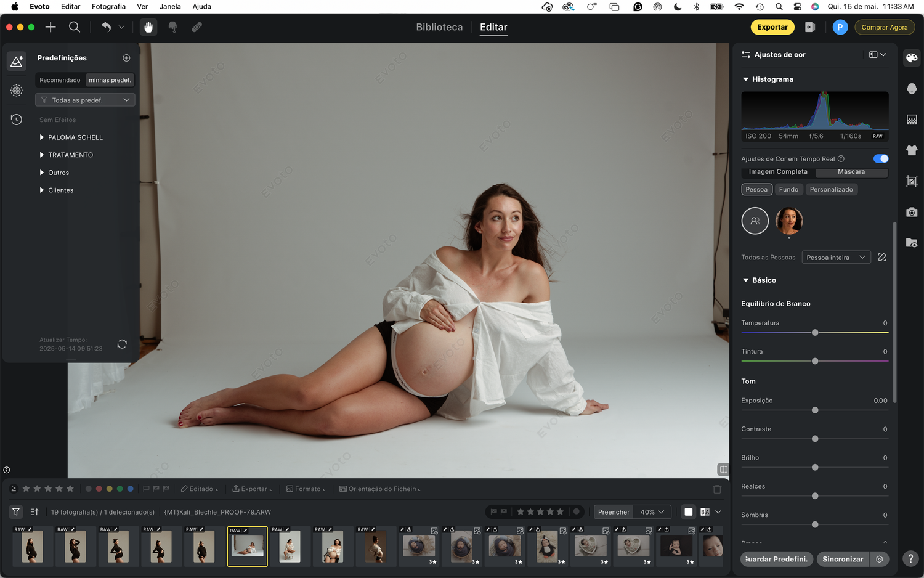This screenshot has width=924, height=578.
Task: Toggle the before/after split view icon
Action: coord(723,470)
